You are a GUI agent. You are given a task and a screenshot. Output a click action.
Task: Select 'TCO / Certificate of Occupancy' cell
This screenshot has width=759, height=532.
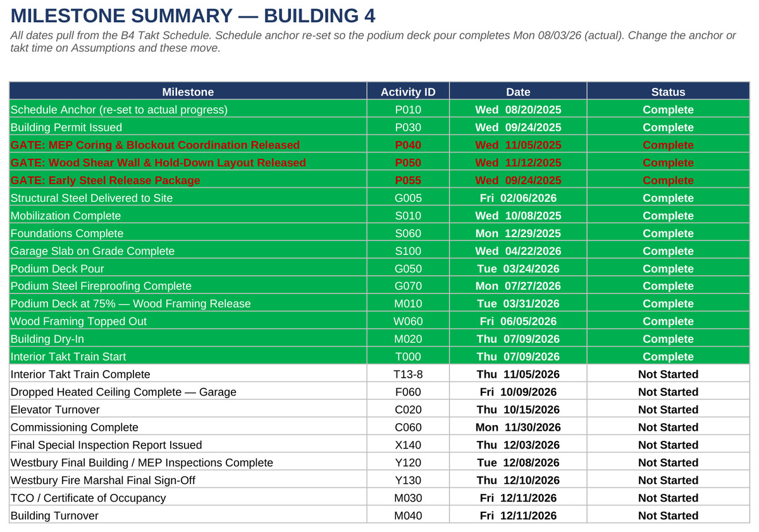tap(188, 498)
